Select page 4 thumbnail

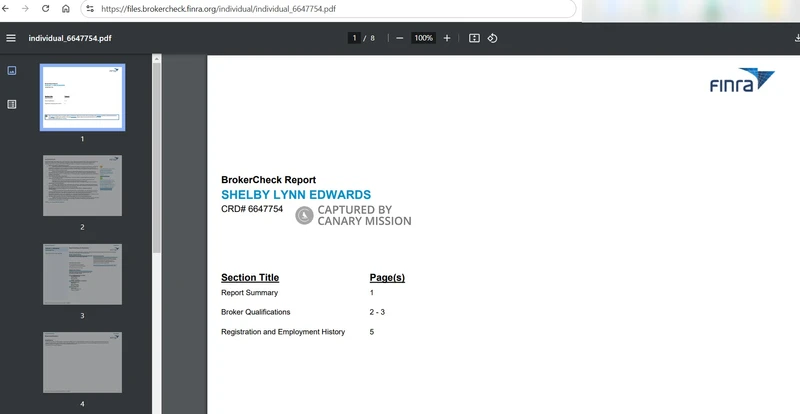[x=82, y=362]
